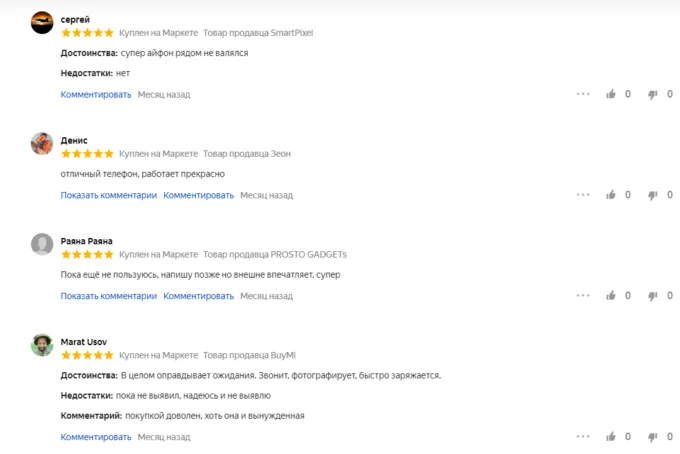Like сергей's review with thumbs up

tap(611, 94)
